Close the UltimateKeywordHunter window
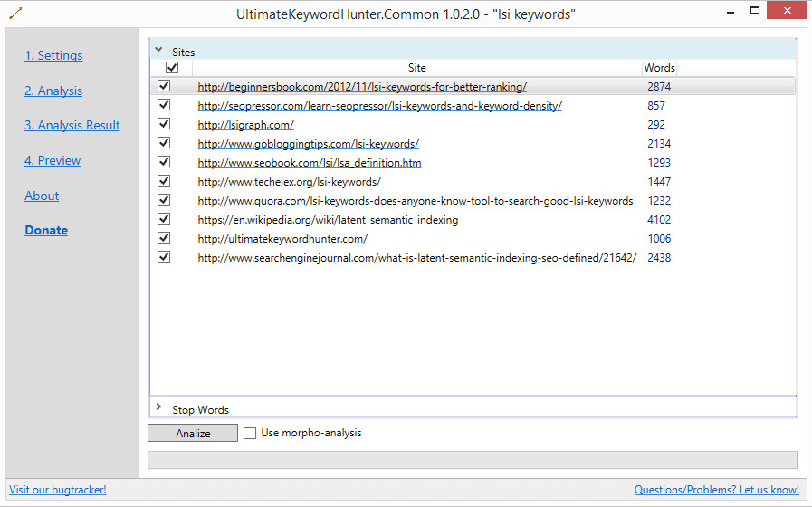Screen dimensions: 812x507 coord(788,10)
